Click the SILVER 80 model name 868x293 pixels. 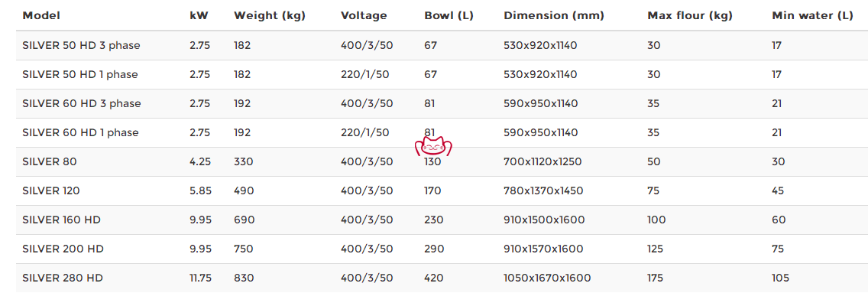click(50, 161)
